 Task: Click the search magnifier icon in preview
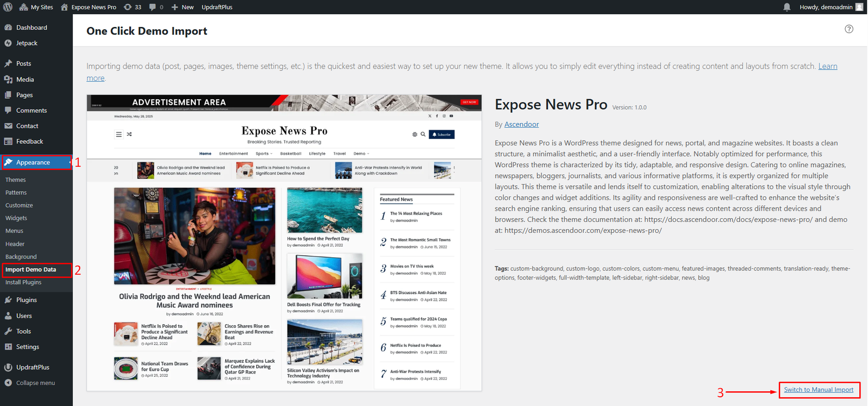pos(423,134)
